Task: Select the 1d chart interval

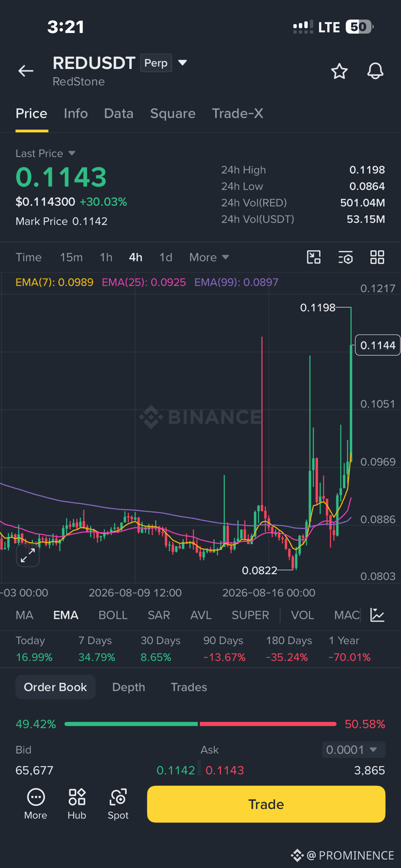Action: tap(166, 257)
